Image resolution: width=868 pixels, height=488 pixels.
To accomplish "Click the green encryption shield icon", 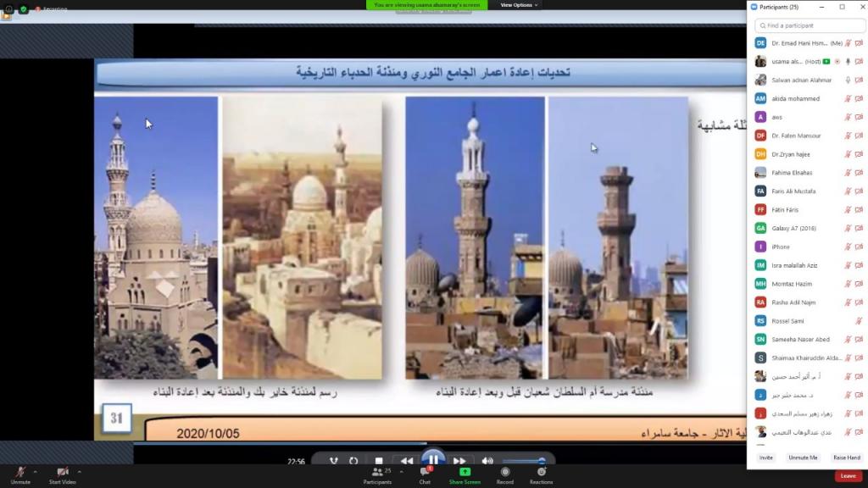I will [23, 9].
